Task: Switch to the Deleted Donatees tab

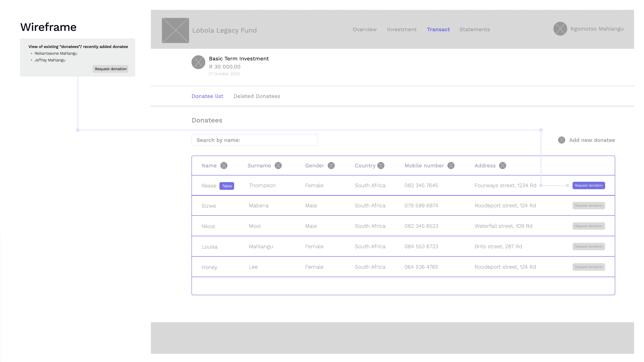Action: pyautogui.click(x=256, y=96)
